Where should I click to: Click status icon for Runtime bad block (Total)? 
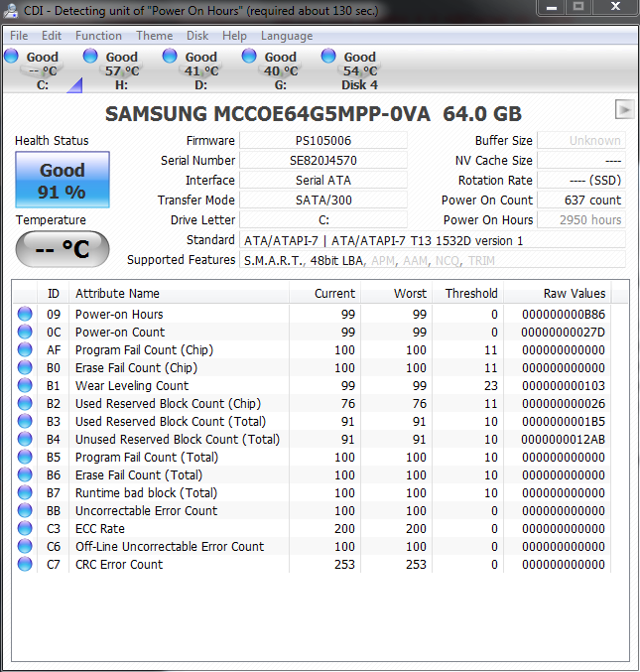click(25, 492)
